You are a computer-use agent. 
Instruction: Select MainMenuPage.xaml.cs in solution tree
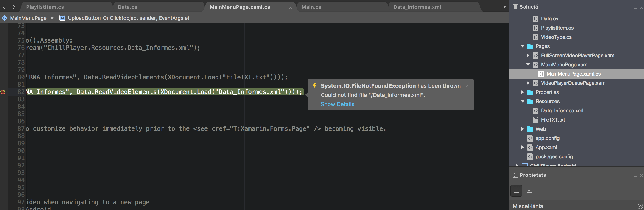574,74
